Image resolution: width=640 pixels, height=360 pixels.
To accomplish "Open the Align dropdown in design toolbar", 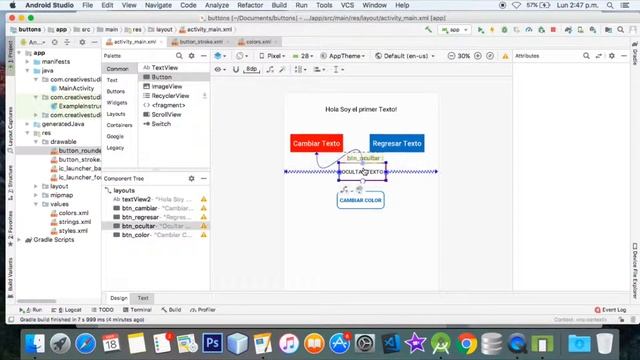I will click(319, 69).
